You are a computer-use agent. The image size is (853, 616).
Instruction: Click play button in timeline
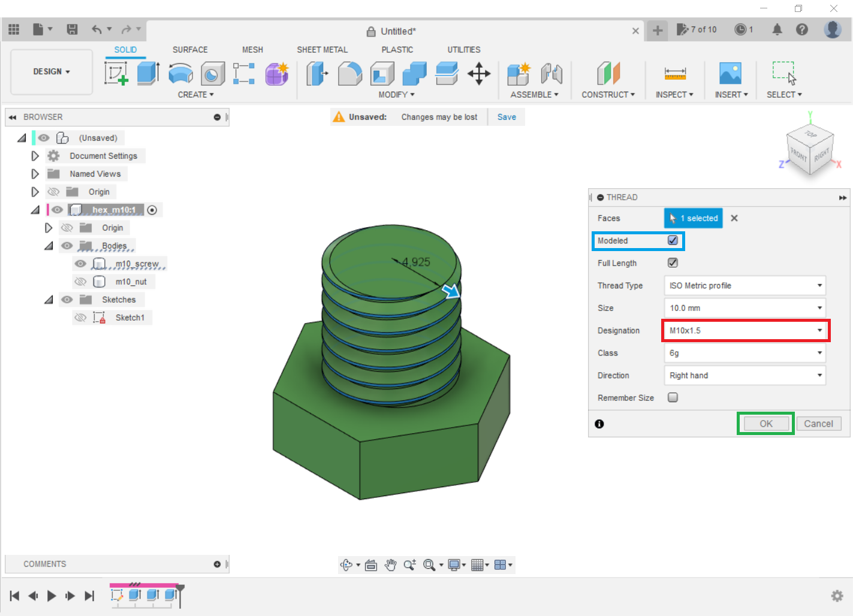[52, 596]
